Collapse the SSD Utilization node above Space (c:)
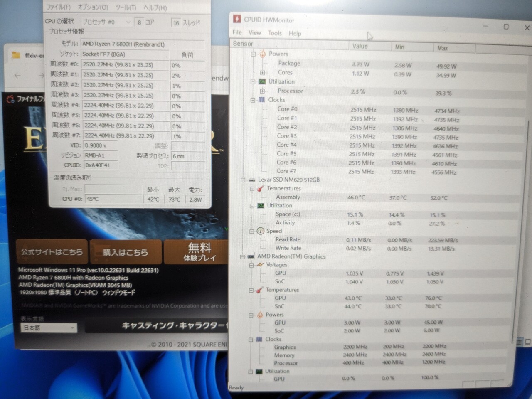This screenshot has height=399, width=532. point(252,206)
